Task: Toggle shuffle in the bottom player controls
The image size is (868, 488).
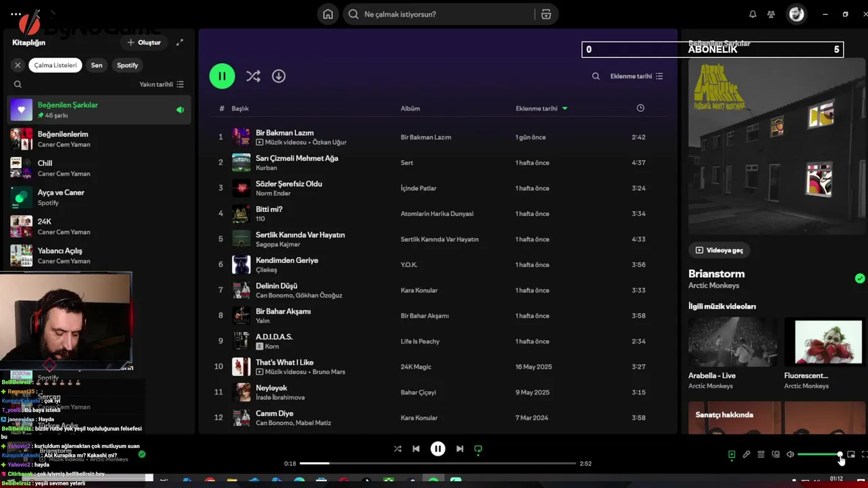Action: (x=397, y=449)
